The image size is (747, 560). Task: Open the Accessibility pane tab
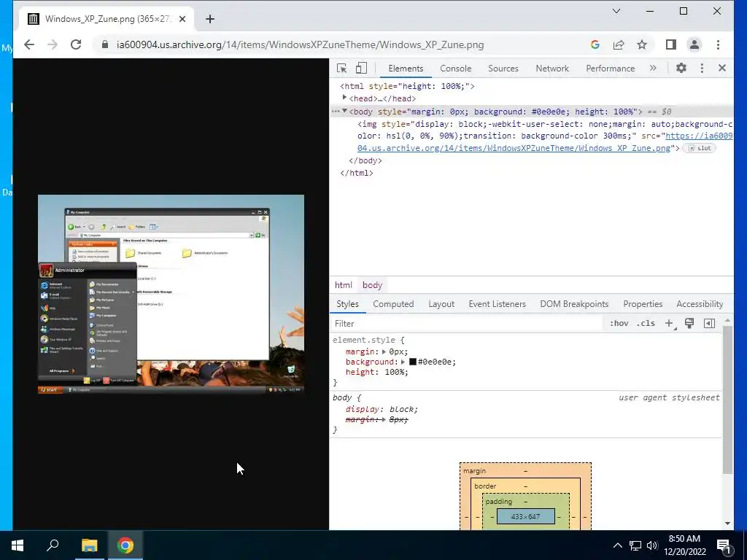point(700,304)
